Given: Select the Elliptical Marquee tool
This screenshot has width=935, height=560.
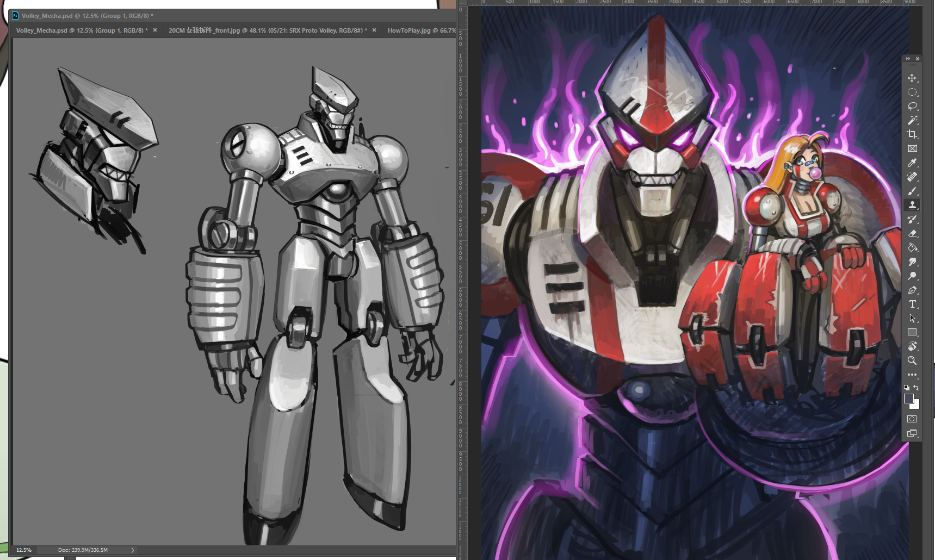Looking at the screenshot, I should pos(912,92).
